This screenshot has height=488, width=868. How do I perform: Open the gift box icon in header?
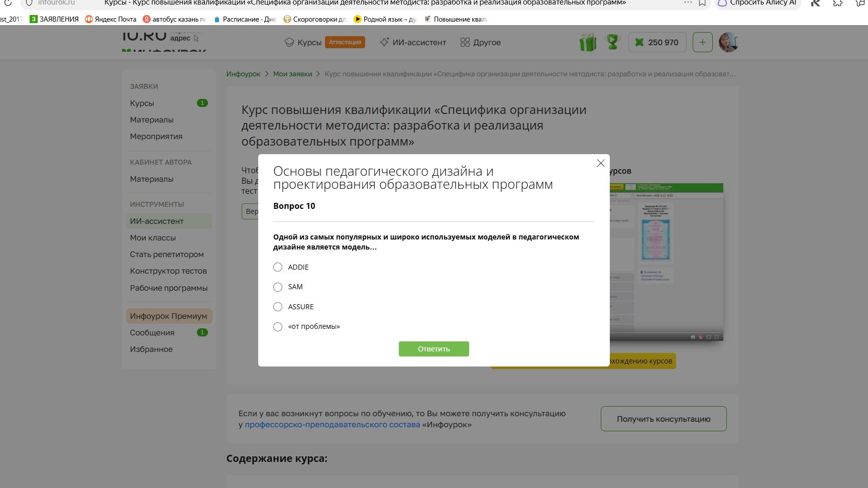pyautogui.click(x=588, y=42)
